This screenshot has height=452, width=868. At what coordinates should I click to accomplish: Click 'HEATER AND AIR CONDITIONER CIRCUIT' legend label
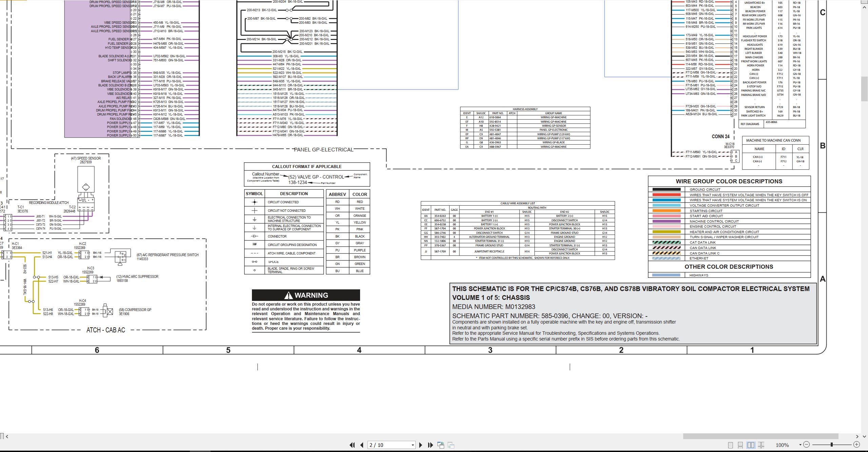(724, 232)
